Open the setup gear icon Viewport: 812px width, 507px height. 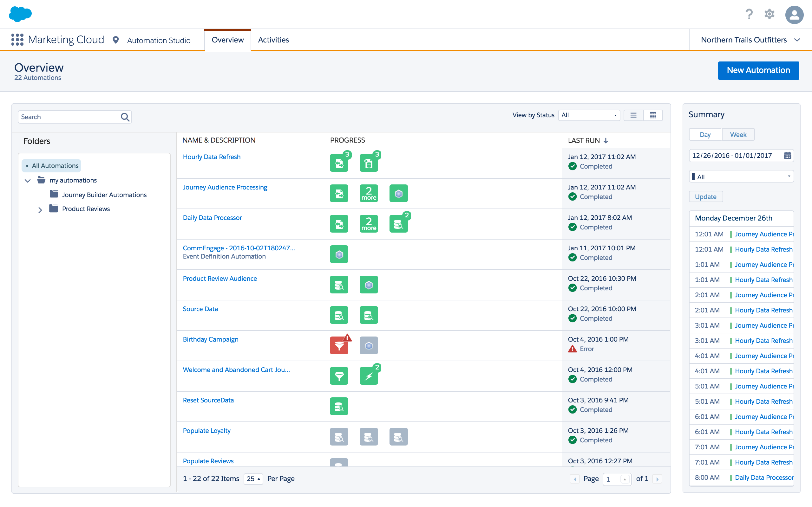769,15
